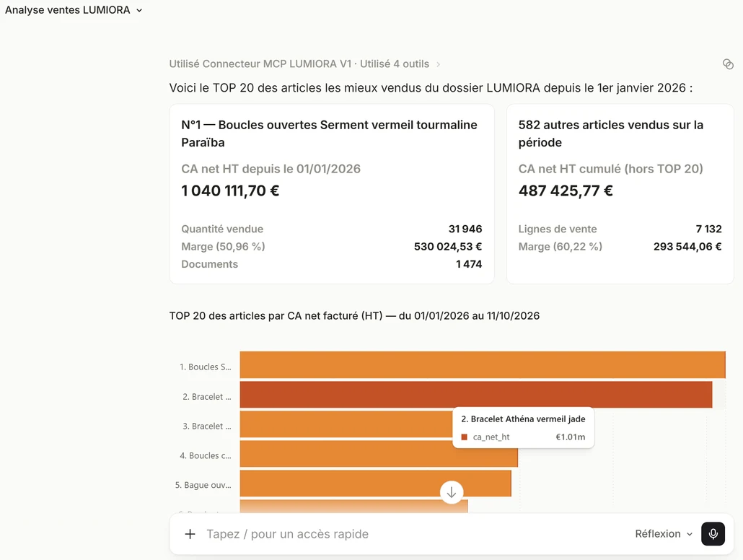The height and width of the screenshot is (560, 743).
Task: Click the orange bar for 1. Boucles S...
Action: pyautogui.click(x=483, y=364)
